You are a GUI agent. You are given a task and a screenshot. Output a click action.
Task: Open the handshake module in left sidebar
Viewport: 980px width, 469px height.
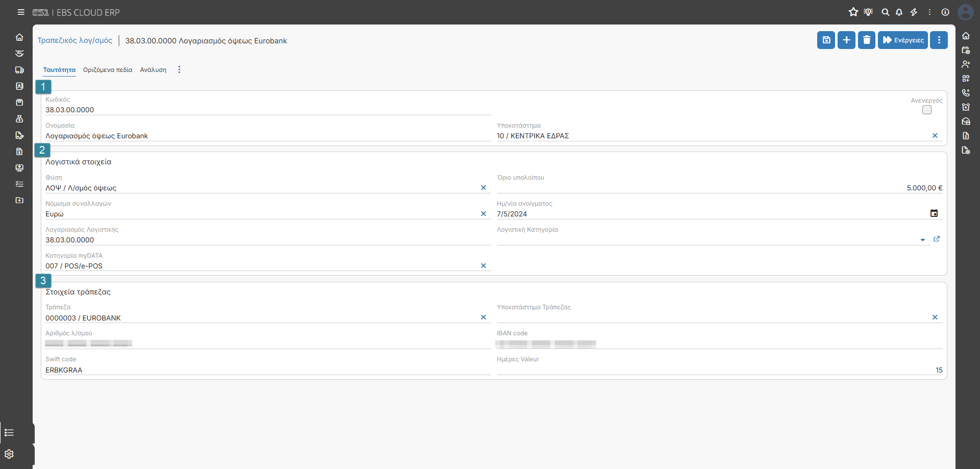coord(19,54)
